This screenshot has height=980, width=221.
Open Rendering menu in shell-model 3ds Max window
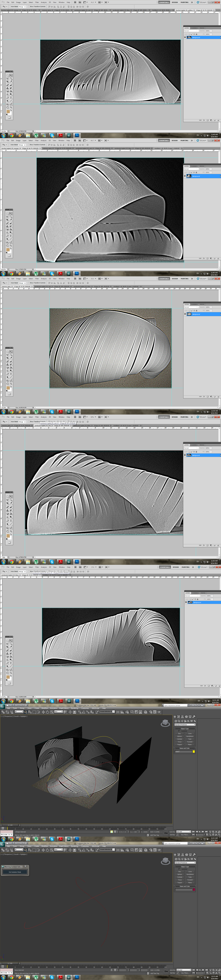tap(74, 708)
